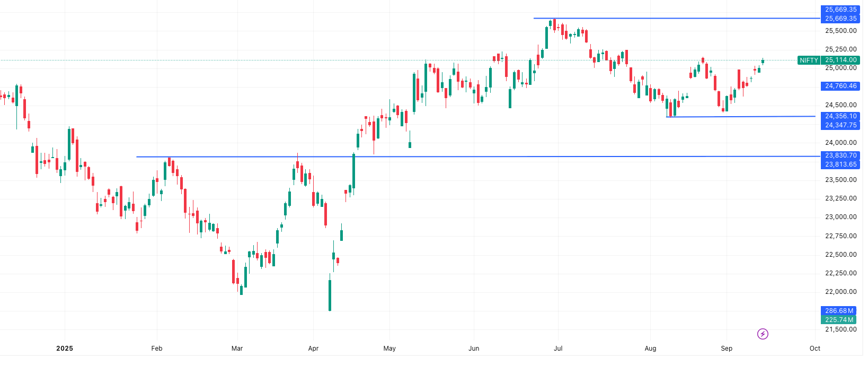Click the 25,250.00 price axis label

pyautogui.click(x=840, y=49)
